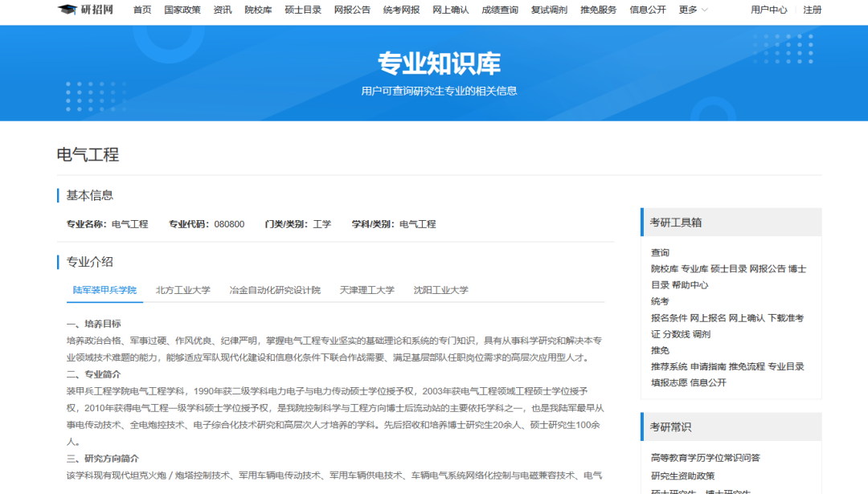Screen dimensions: 868x494
Task: Open the 院校库 navigation item
Action: [x=258, y=10]
